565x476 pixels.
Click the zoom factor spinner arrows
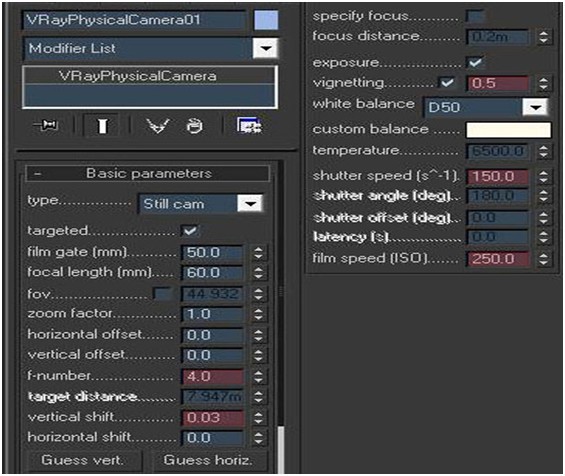[x=258, y=314]
